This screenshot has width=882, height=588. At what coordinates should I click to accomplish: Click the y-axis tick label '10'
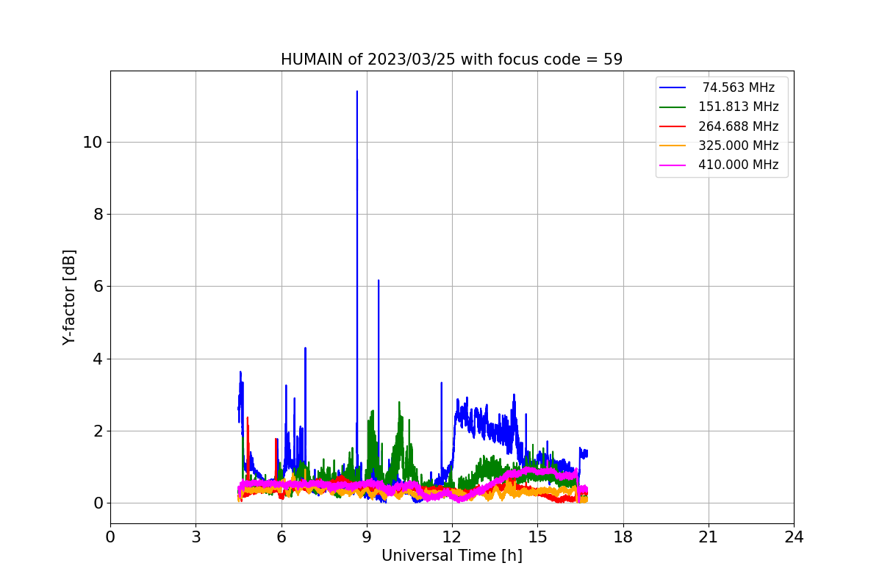(x=91, y=143)
